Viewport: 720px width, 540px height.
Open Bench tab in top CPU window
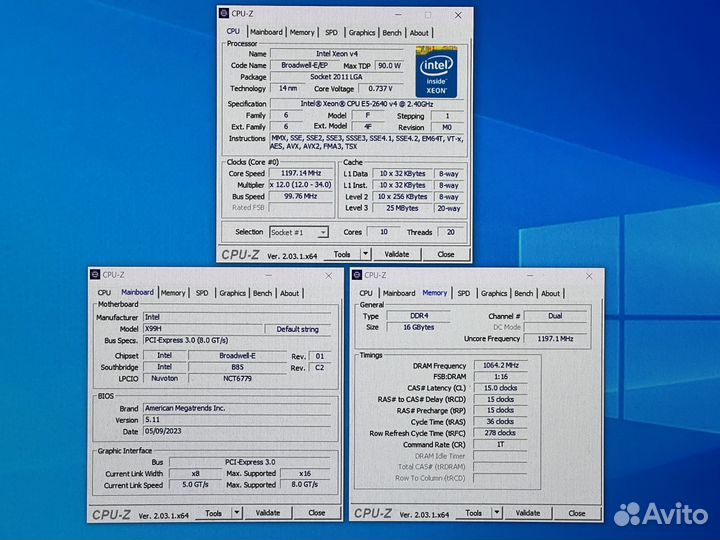pos(392,33)
